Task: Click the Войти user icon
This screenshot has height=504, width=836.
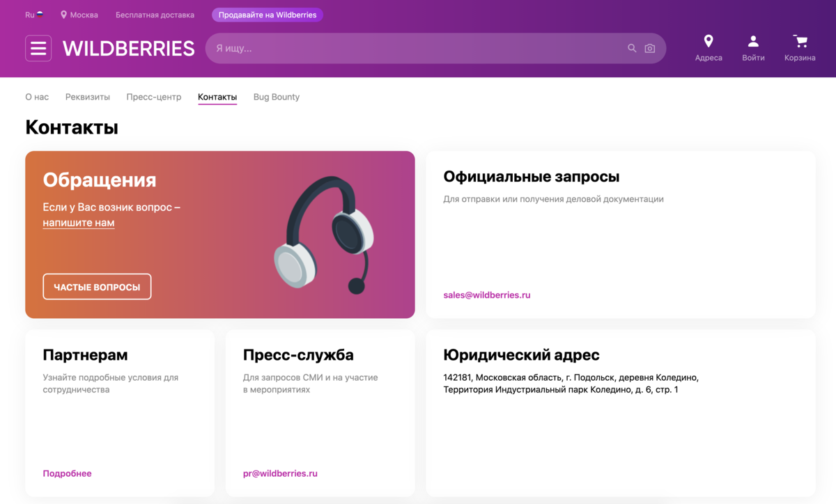Action: pos(753,41)
